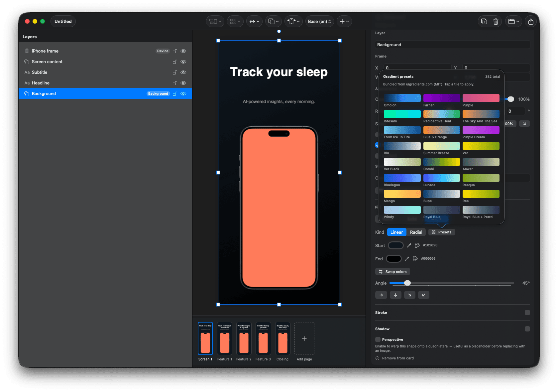Toggle lock on Screen content layer
Viewport: 558px width, 392px height.
[175, 62]
